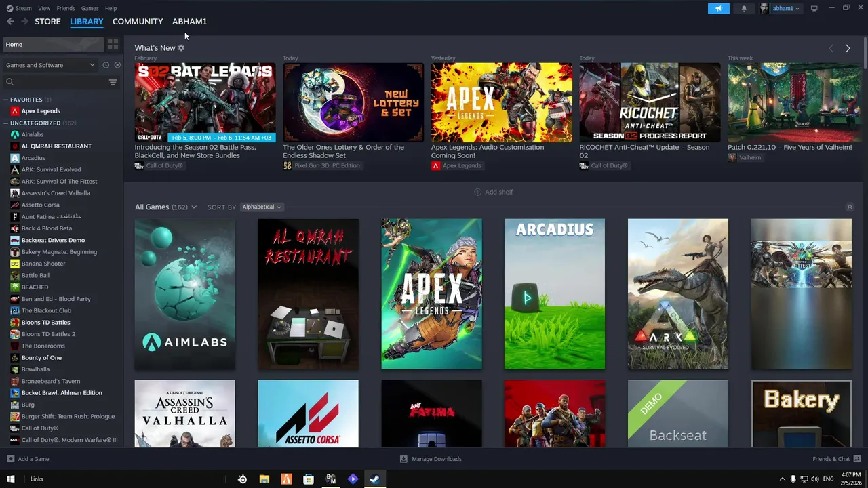Click the Windows Start button
The image size is (868, 488).
(10, 479)
